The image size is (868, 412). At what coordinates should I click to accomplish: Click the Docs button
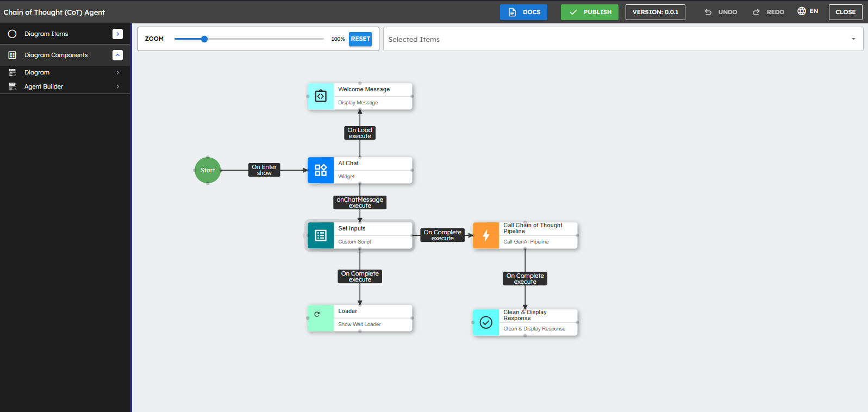(x=523, y=12)
